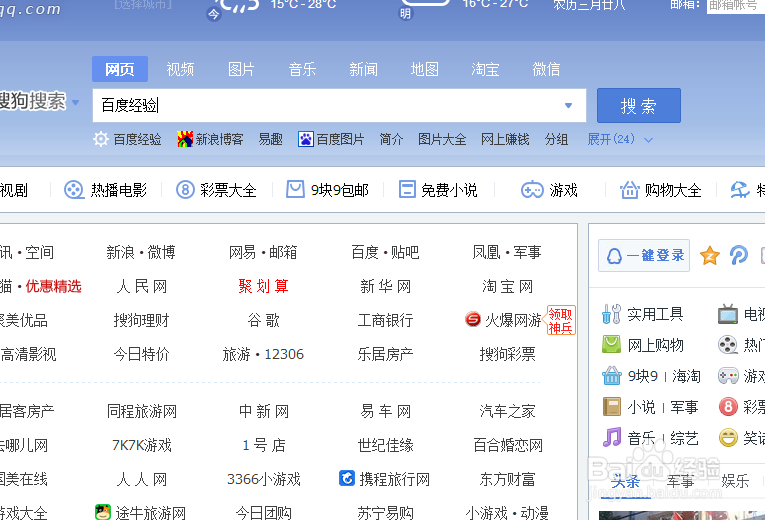Click the grey gamepad icon in sidebar
765x520 pixels.
(x=728, y=376)
